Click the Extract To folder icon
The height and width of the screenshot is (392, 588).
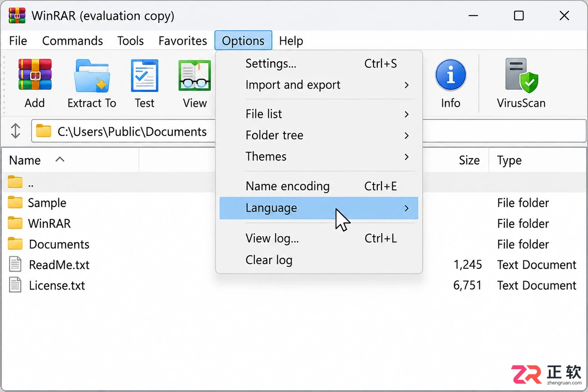(x=92, y=76)
